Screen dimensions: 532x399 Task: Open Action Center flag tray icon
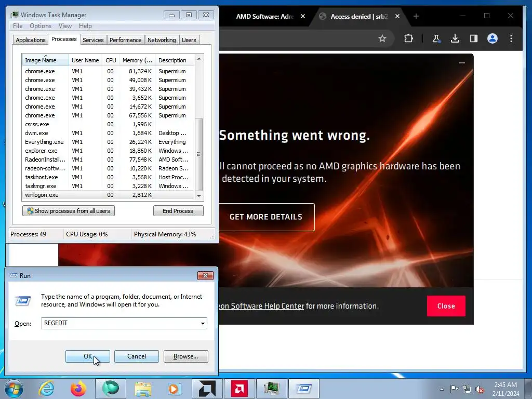click(x=454, y=389)
